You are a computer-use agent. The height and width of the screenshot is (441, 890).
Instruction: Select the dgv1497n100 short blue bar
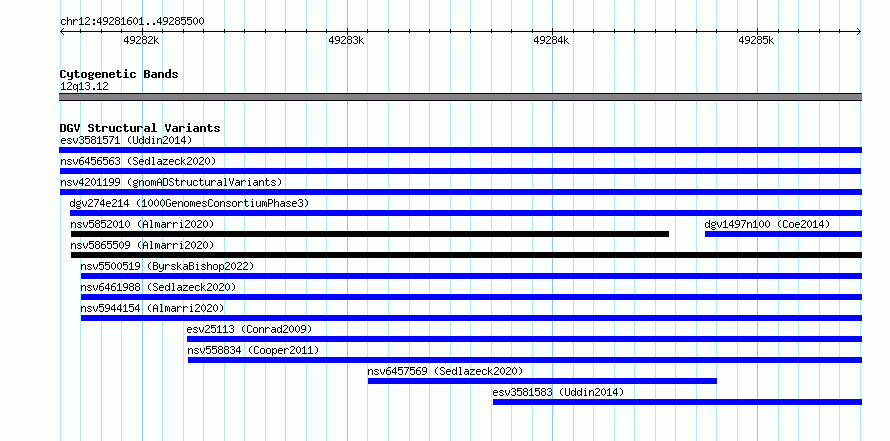[783, 234]
